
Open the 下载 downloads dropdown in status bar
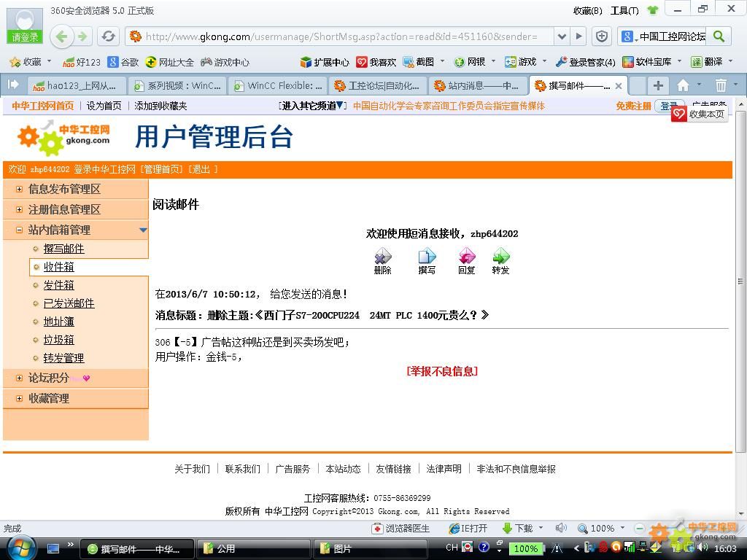pos(541,528)
